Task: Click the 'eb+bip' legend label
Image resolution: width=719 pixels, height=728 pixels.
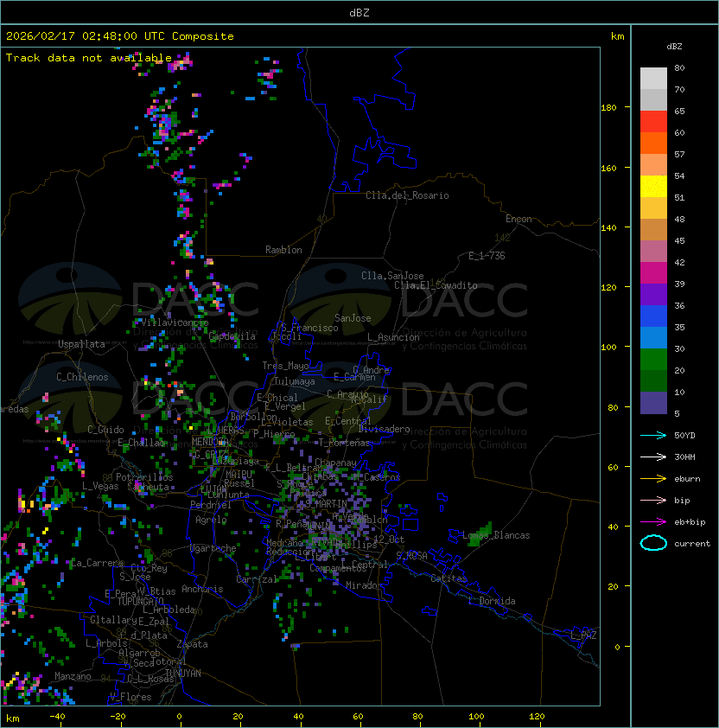Action: point(690,522)
